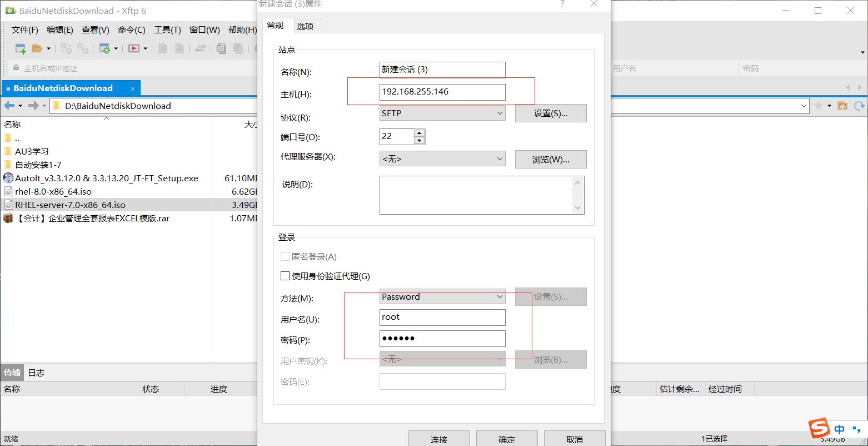Click the disconnect icon in Xftp toolbar
This screenshot has height=446, width=868.
point(66,48)
